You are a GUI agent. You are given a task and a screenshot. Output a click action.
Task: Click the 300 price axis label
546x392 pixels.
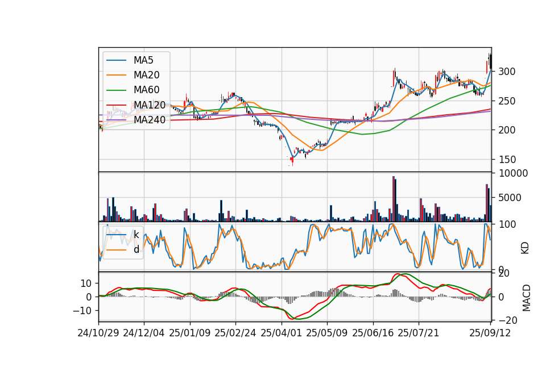(x=507, y=72)
